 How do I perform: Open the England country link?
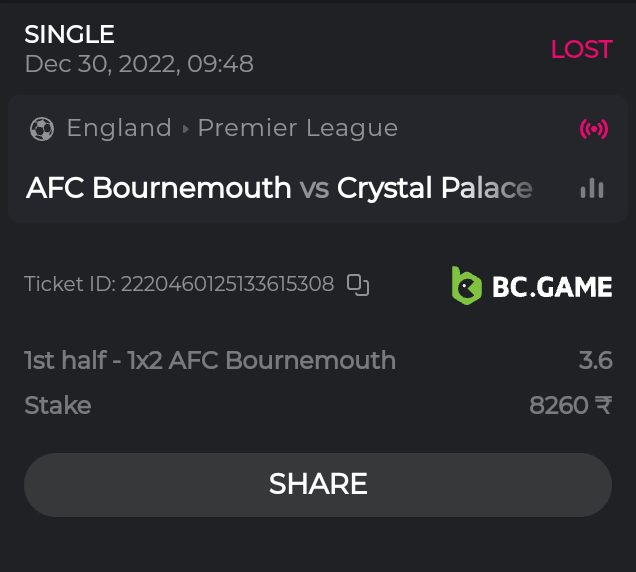click(119, 128)
